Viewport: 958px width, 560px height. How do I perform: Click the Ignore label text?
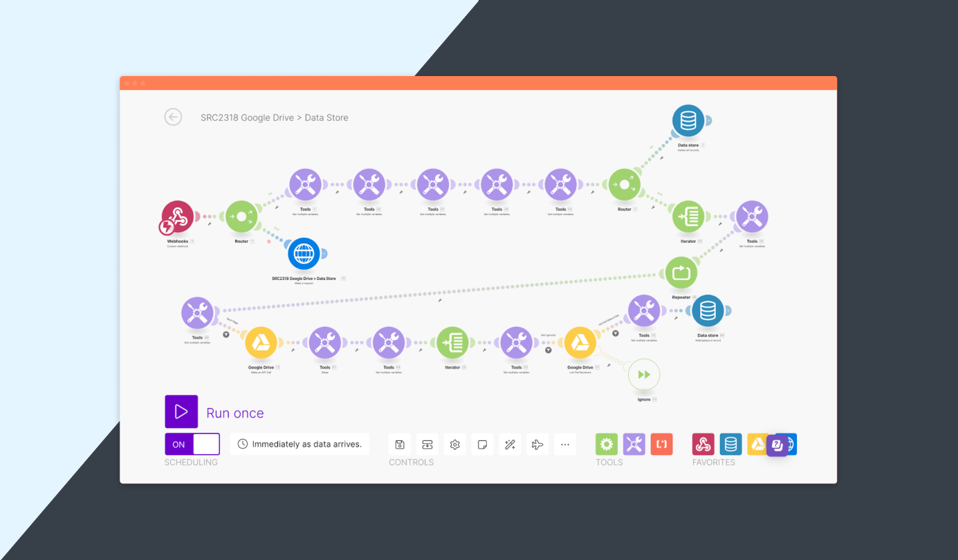coord(644,400)
